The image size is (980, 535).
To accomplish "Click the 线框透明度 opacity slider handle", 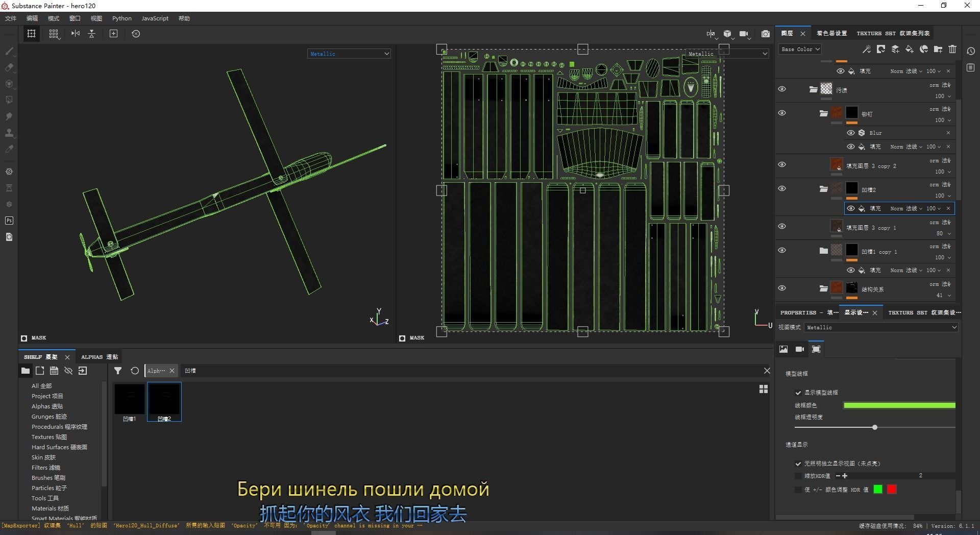I will coord(875,427).
